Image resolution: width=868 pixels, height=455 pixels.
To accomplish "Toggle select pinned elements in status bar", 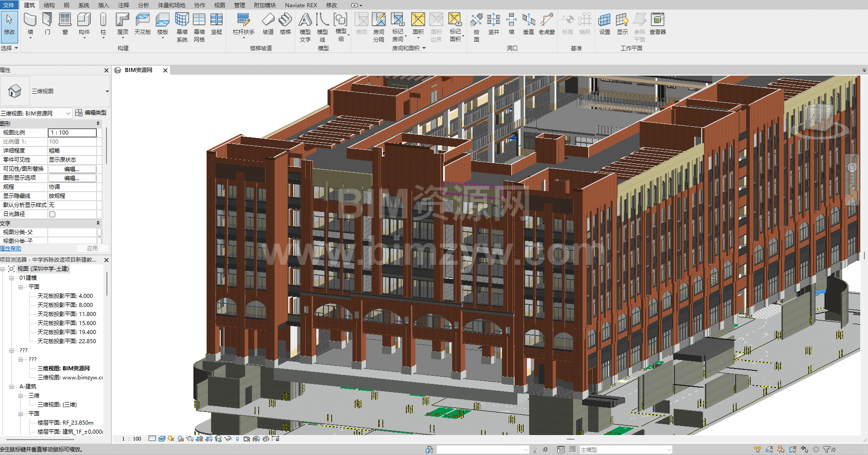I will (781, 450).
